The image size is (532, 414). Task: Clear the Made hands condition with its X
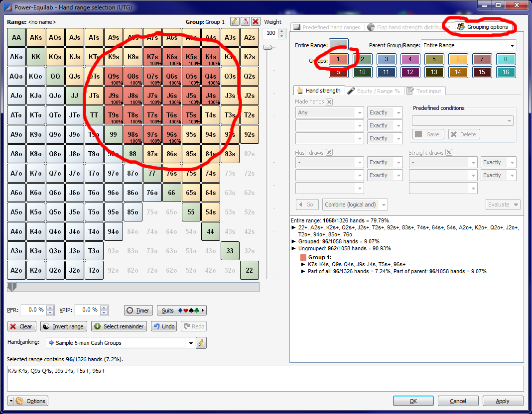pyautogui.click(x=329, y=102)
